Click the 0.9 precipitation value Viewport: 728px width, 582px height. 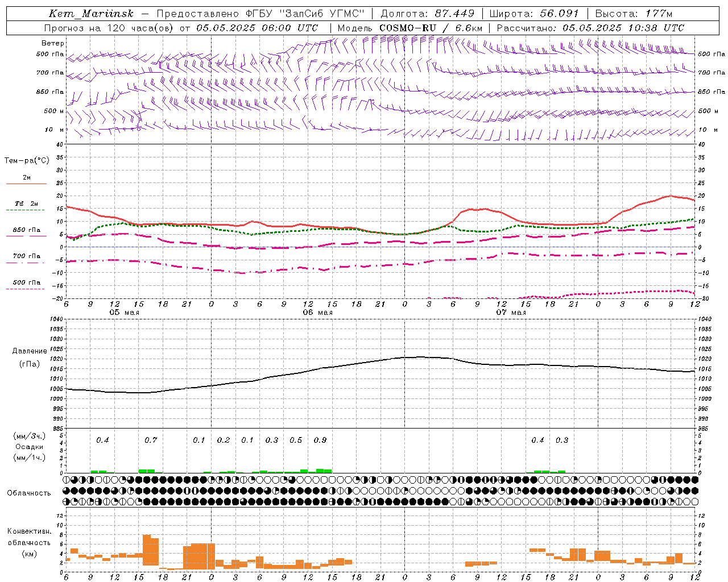[x=320, y=440]
